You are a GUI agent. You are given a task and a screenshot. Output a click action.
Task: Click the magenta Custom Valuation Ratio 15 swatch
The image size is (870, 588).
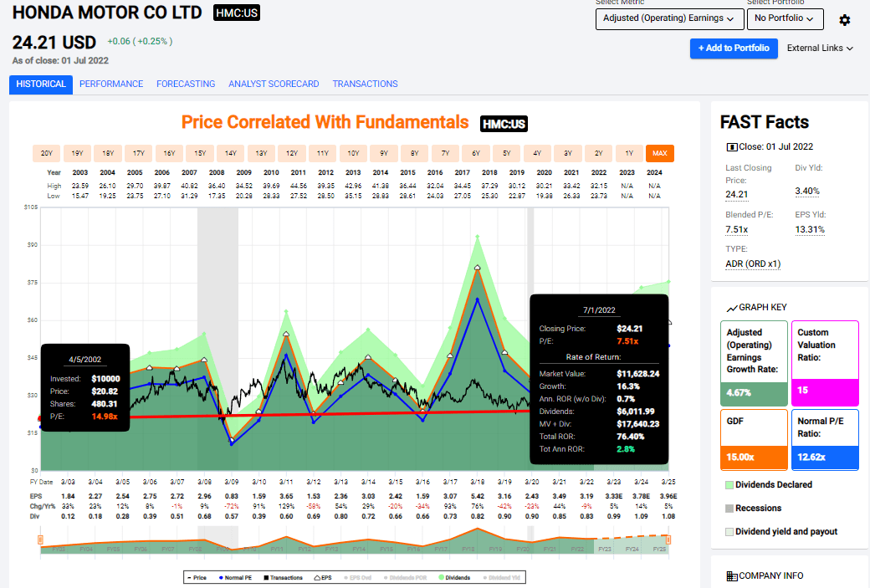825,392
